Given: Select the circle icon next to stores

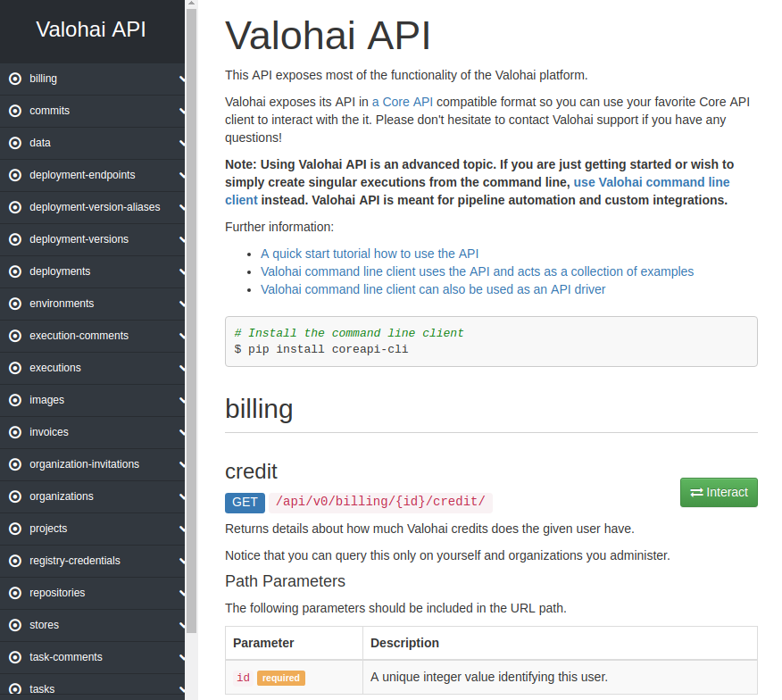Looking at the screenshot, I should tap(15, 625).
